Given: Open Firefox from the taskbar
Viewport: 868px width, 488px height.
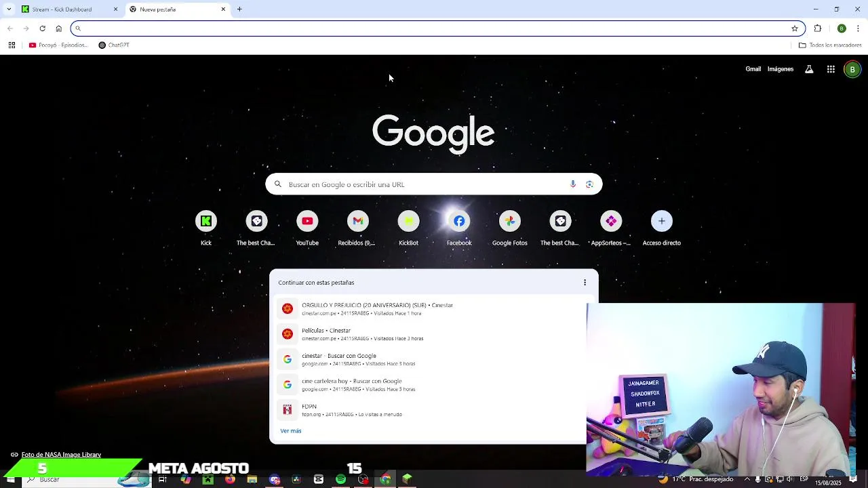Looking at the screenshot, I should click(230, 479).
